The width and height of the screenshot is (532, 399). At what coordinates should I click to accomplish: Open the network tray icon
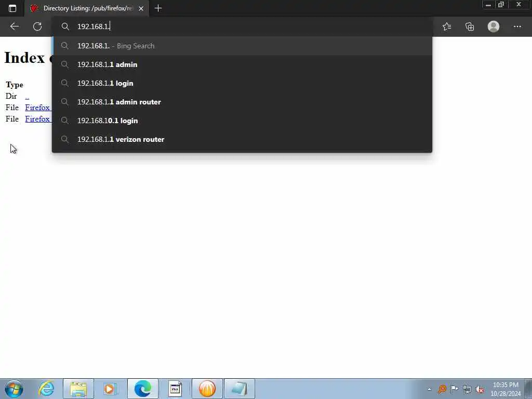467,390
